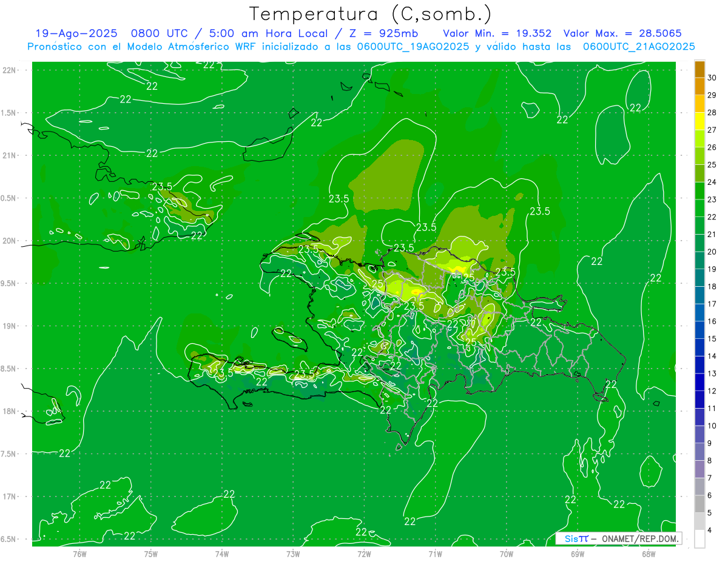Click the '20N' latitude axis label

[x=9, y=241]
